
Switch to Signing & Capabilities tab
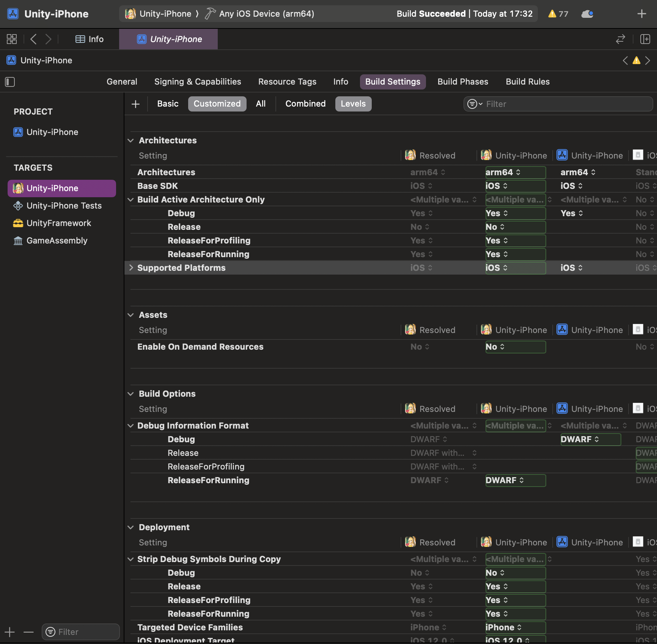(x=197, y=82)
